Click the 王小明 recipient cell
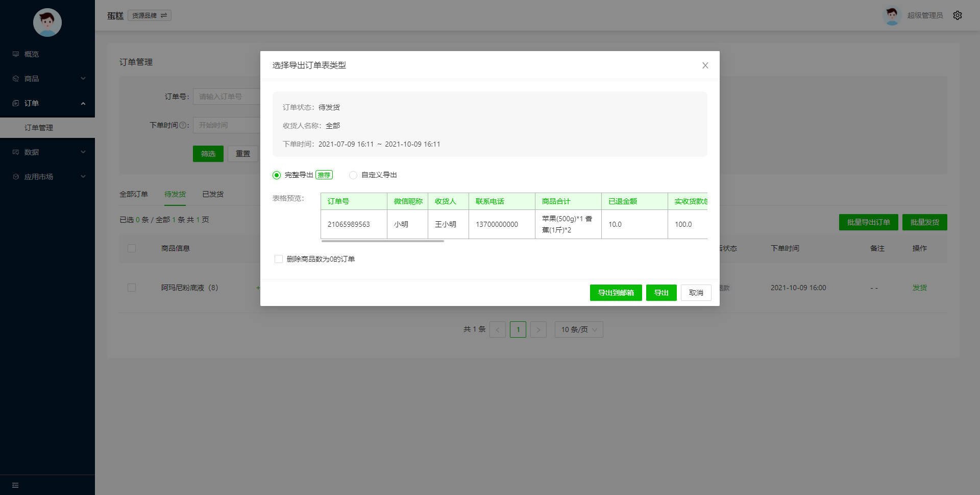This screenshot has width=980, height=495. (448, 224)
